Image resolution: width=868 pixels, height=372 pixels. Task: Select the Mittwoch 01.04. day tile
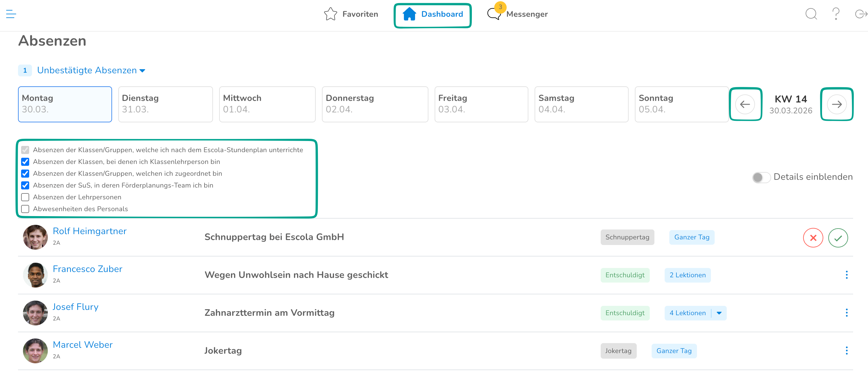pyautogui.click(x=267, y=104)
